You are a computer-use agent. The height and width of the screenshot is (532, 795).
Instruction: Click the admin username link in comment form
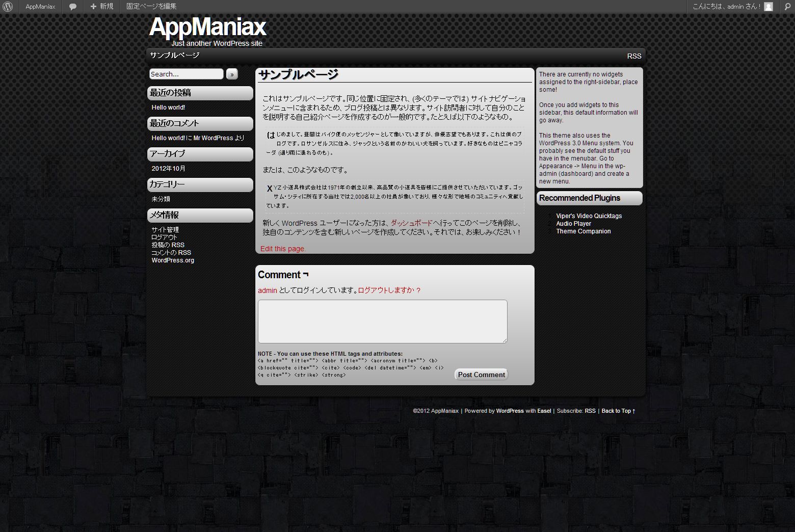268,290
